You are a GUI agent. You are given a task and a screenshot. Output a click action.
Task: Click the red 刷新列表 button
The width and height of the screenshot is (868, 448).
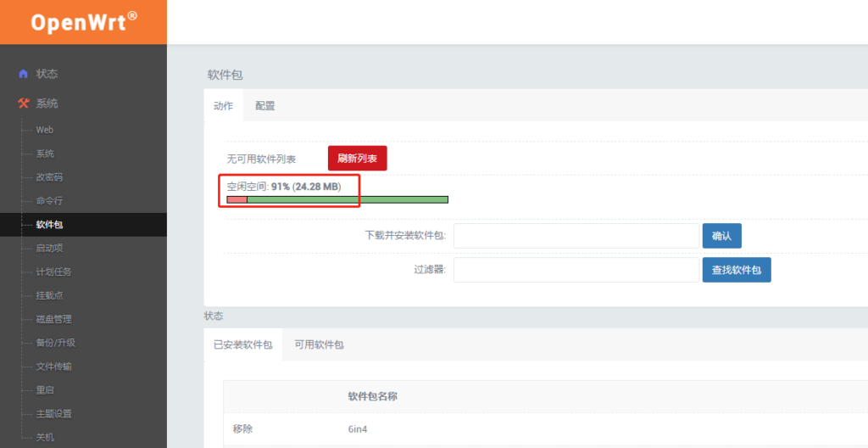pyautogui.click(x=357, y=158)
